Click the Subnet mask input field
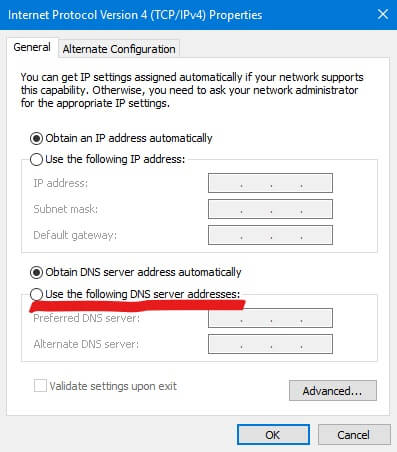This screenshot has width=397, height=452. click(x=270, y=209)
